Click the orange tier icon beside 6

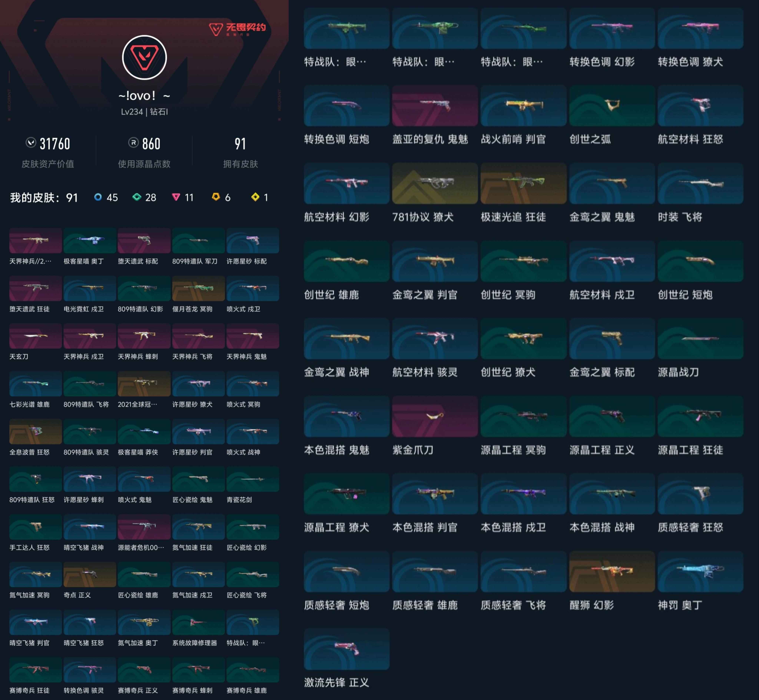216,197
